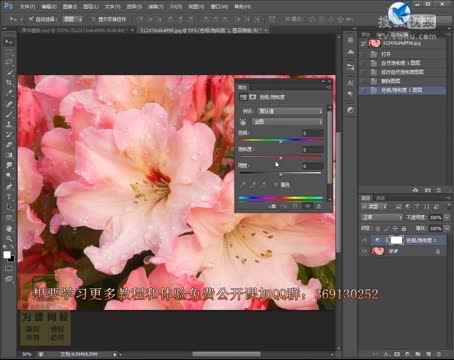Screen dimensions: 454x360
Task: Select the Blur tool
Action: pyautogui.click(x=9, y=165)
